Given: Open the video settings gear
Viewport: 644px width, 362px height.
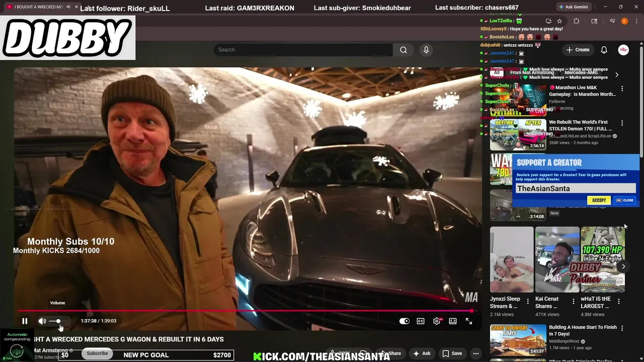Looking at the screenshot, I should [x=437, y=321].
